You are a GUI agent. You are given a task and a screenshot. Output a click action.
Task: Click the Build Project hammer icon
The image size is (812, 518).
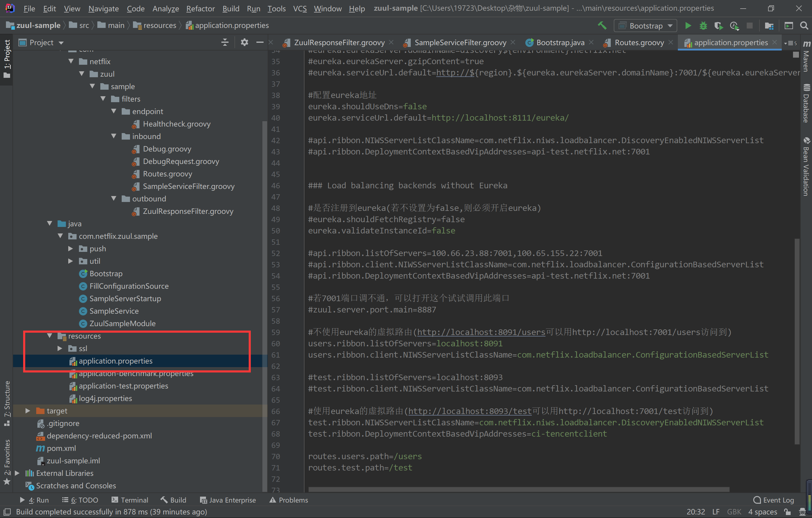[602, 25]
